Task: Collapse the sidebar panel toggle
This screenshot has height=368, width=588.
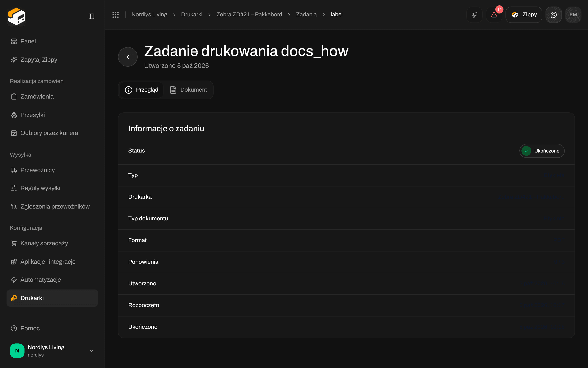Action: [x=91, y=16]
